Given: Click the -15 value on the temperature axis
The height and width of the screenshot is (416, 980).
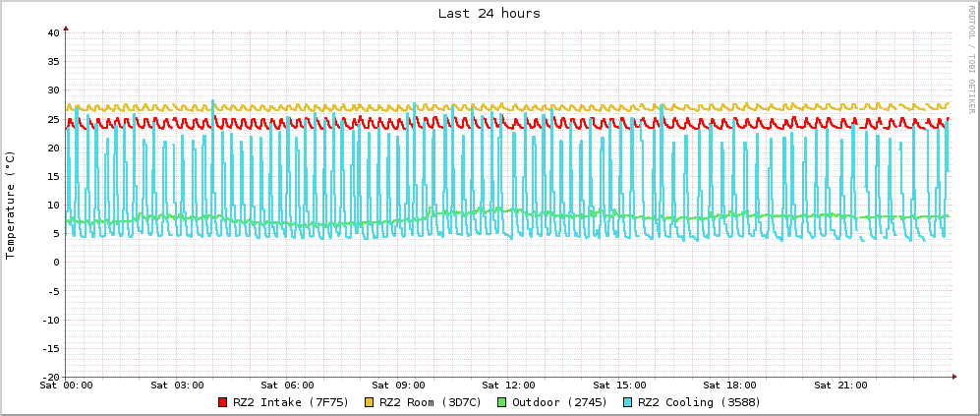Looking at the screenshot, I should point(50,348).
